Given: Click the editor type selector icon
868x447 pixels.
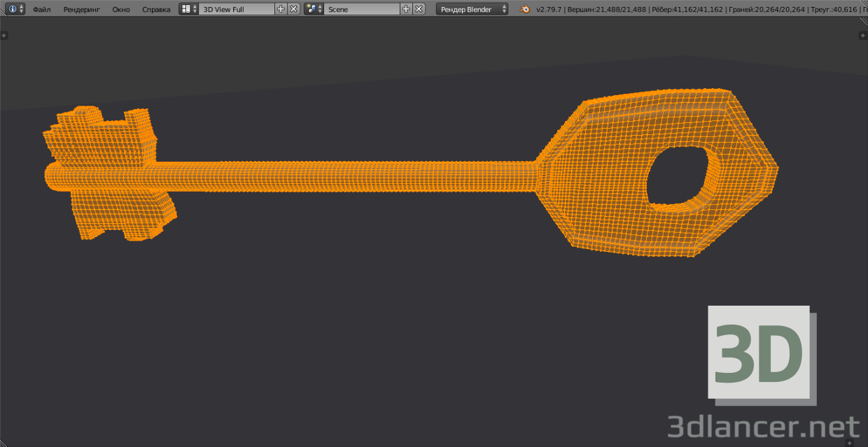Looking at the screenshot, I should [13, 9].
